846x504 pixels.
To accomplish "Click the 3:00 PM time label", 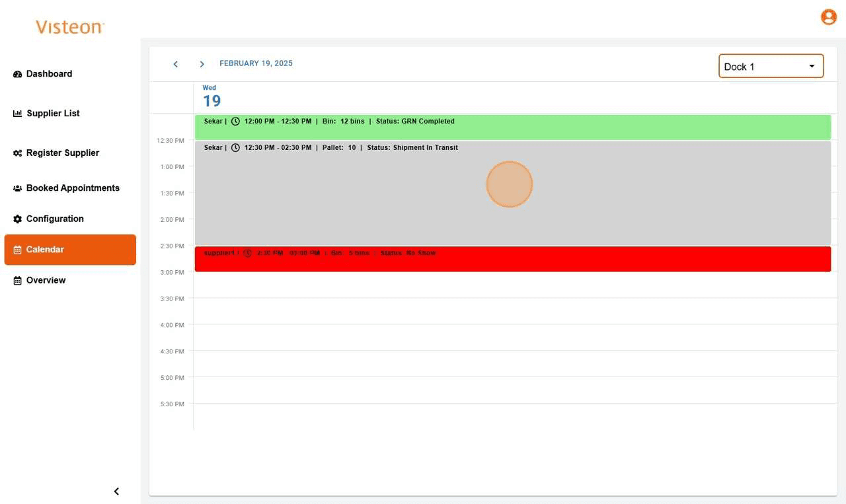I will (x=173, y=272).
